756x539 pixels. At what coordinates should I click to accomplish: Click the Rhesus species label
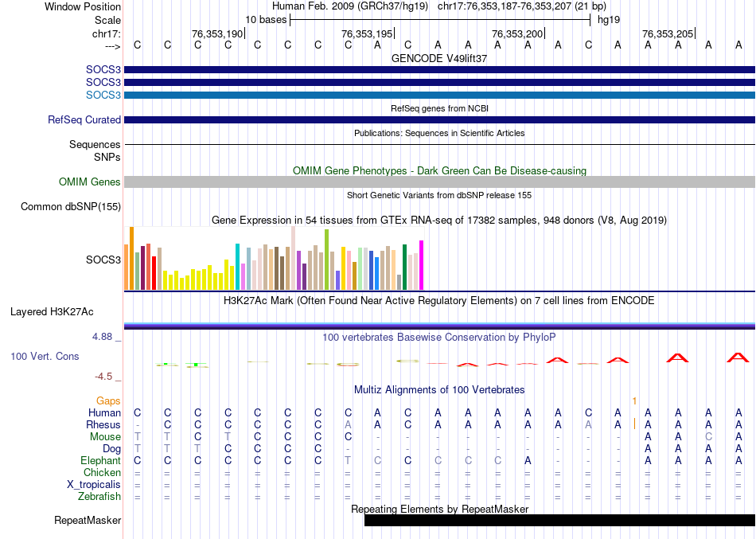103,424
